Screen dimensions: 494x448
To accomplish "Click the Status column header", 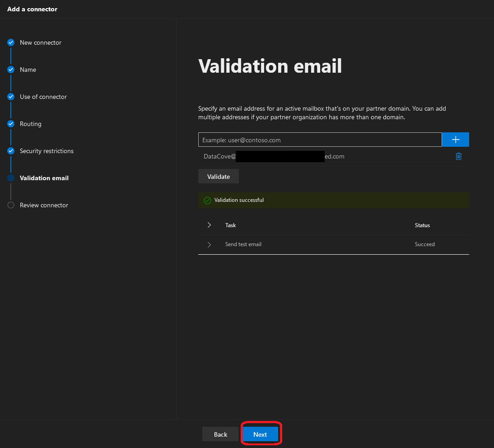I will coord(422,225).
